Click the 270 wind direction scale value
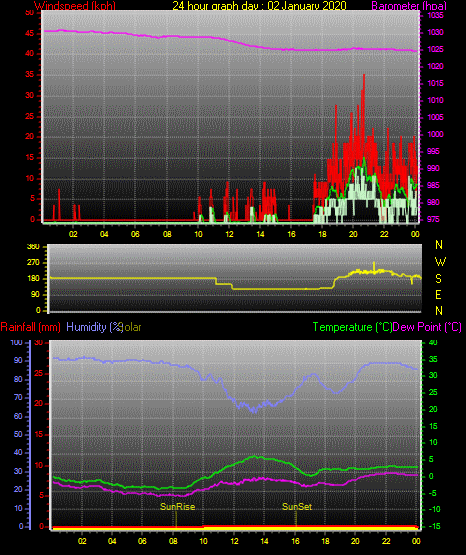The height and width of the screenshot is (555, 466). click(x=34, y=263)
